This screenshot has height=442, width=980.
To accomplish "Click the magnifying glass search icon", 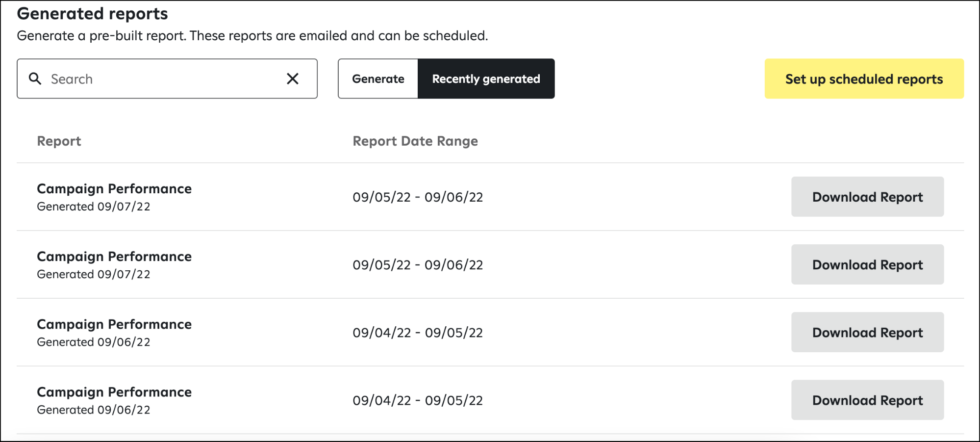I will click(35, 78).
